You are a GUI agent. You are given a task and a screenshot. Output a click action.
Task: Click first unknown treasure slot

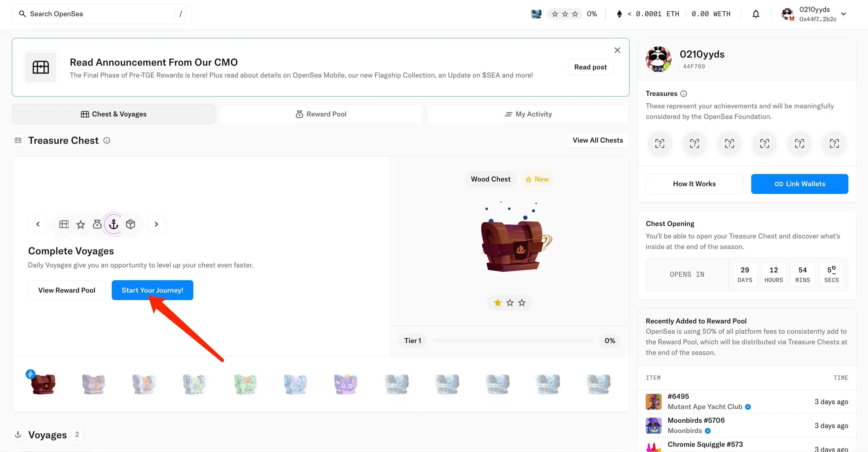coord(659,144)
